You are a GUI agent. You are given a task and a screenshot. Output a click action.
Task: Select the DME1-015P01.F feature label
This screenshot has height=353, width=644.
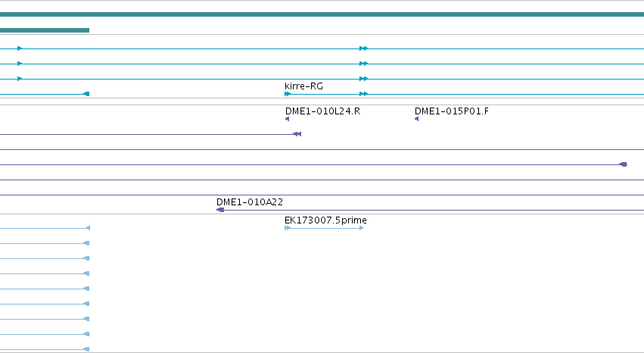451,111
